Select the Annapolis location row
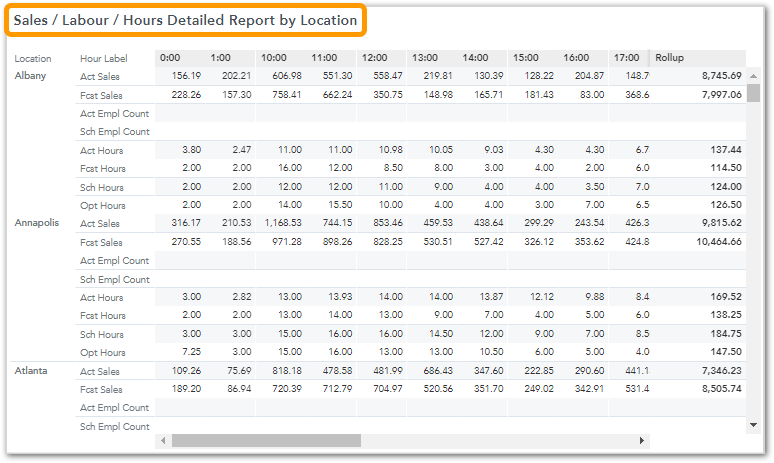The width and height of the screenshot is (774, 463). point(37,223)
